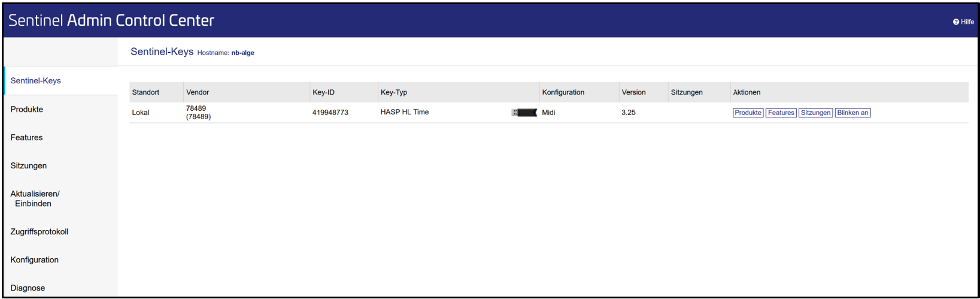The height and width of the screenshot is (299, 980).
Task: Click the Standort column header
Action: (145, 92)
